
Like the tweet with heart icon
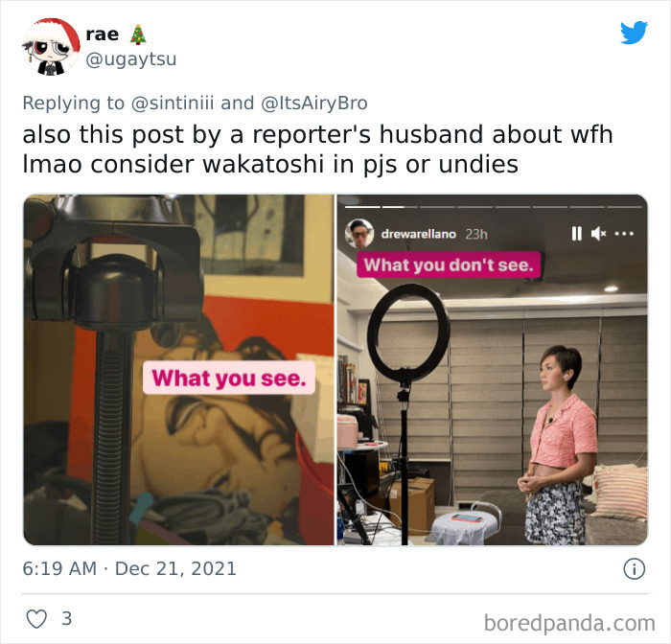[x=36, y=619]
